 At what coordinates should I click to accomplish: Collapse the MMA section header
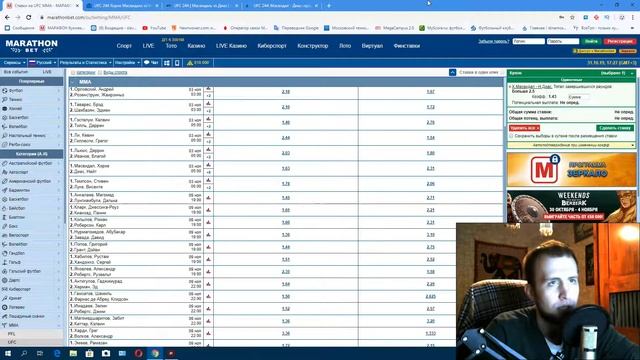tap(73, 82)
